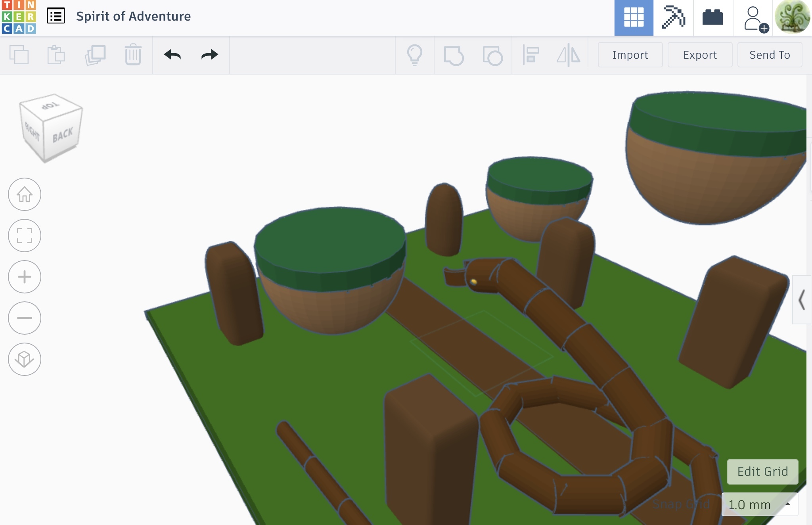Expand the shapes panel chevron
812x525 pixels.
802,300
